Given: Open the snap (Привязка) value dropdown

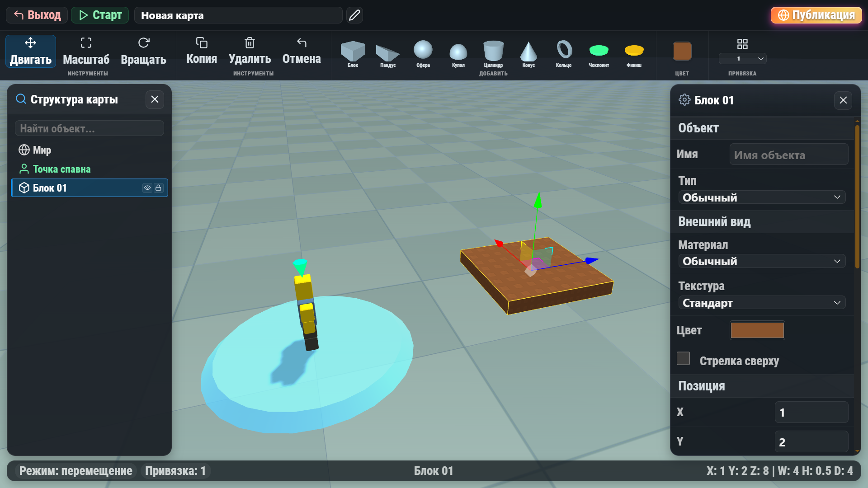Looking at the screenshot, I should tap(742, 59).
